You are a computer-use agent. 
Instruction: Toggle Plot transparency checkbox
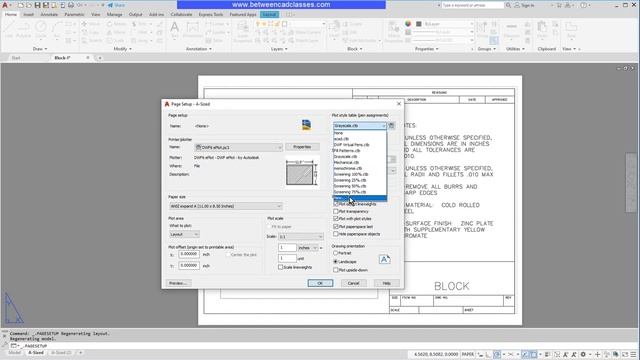[x=336, y=211]
